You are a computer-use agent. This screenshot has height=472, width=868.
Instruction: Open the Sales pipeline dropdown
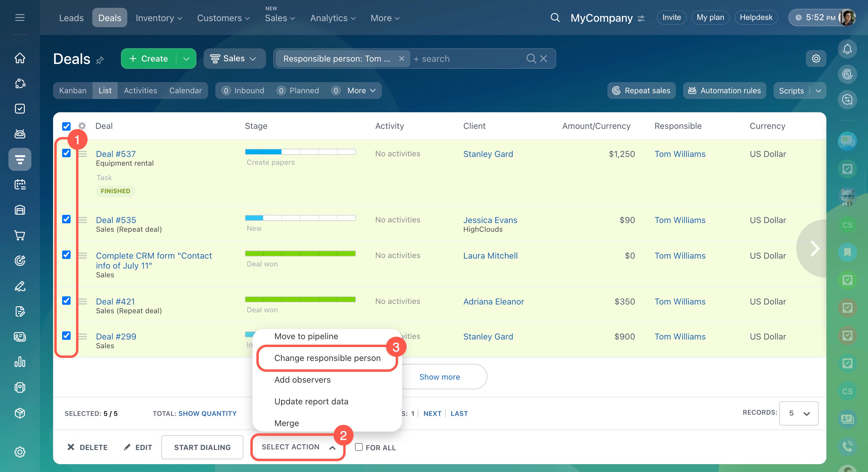point(234,59)
